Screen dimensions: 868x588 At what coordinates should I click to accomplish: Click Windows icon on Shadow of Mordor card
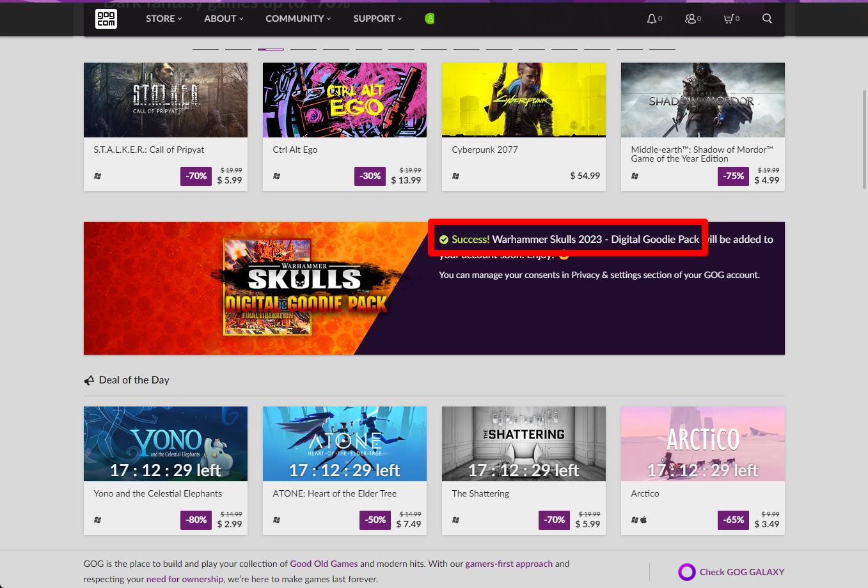point(635,176)
